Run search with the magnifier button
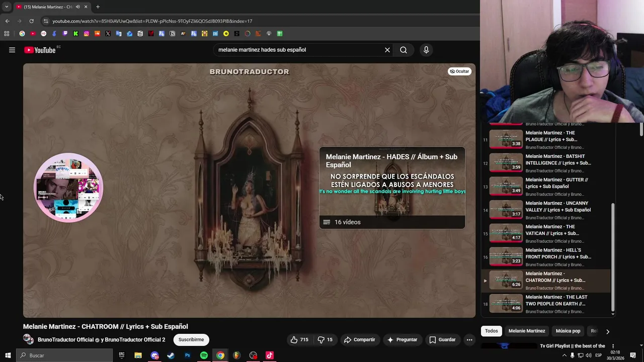The height and width of the screenshot is (362, 644). tap(404, 50)
